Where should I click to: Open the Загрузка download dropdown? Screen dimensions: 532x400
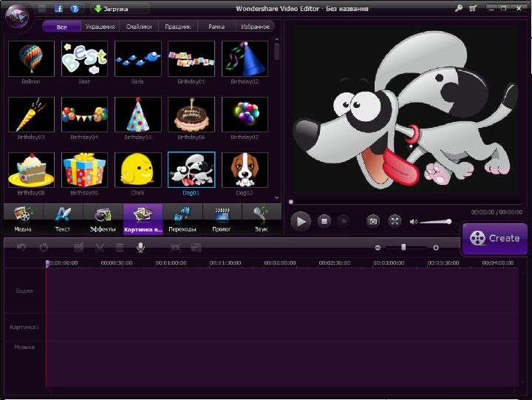click(x=119, y=9)
